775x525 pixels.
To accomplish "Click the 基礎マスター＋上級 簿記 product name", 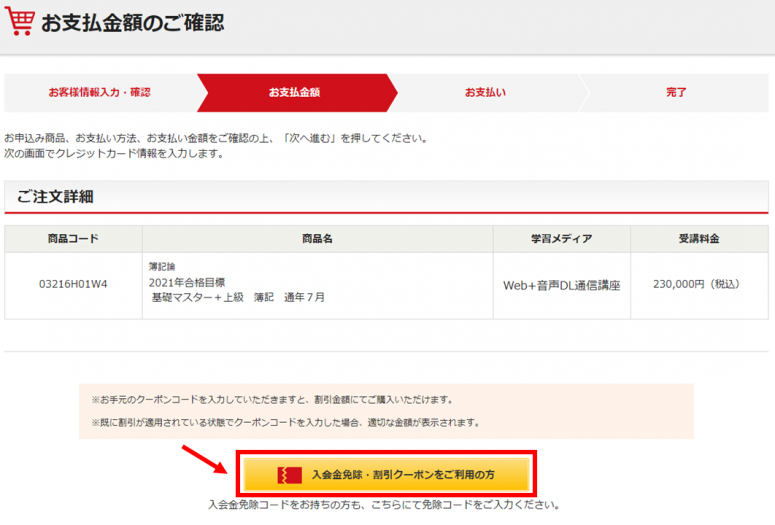I will click(237, 297).
